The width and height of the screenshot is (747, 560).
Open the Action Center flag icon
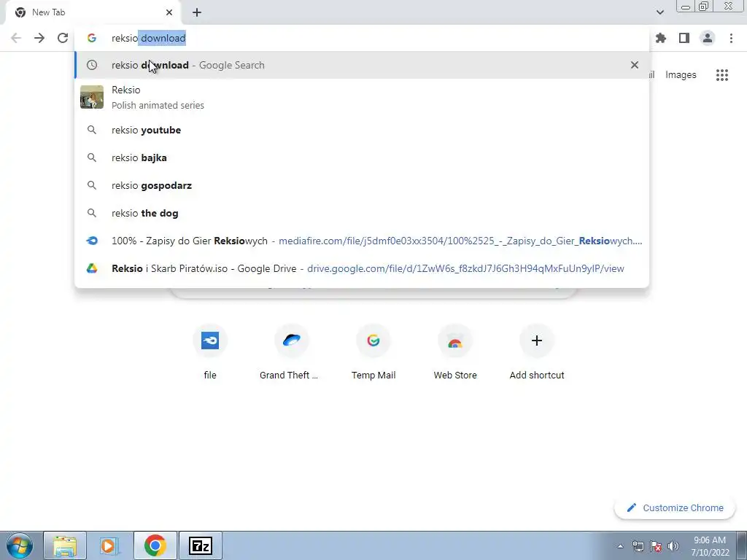pos(656,546)
